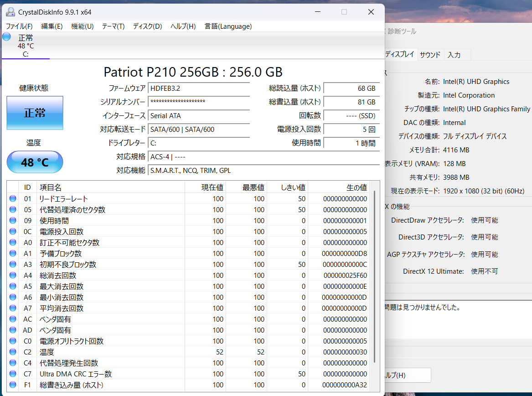Click status orb for row 09 使用時間

click(13, 220)
